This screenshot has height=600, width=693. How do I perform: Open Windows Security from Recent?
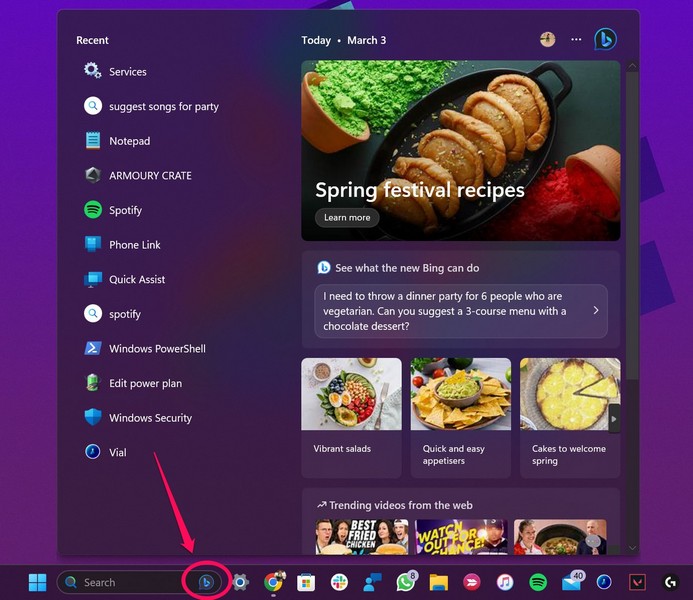coord(138,418)
